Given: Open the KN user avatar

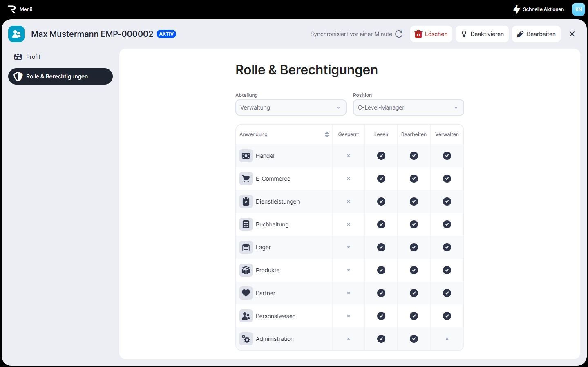Looking at the screenshot, I should coord(578,9).
